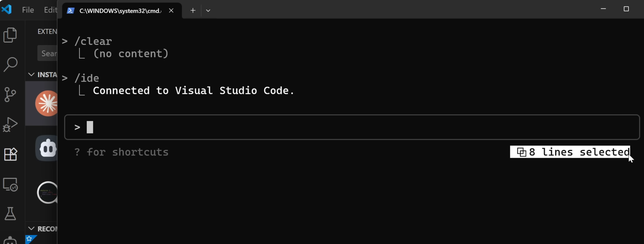Open the Search view in activity bar
Viewport: 644px width, 244px height.
tap(10, 65)
